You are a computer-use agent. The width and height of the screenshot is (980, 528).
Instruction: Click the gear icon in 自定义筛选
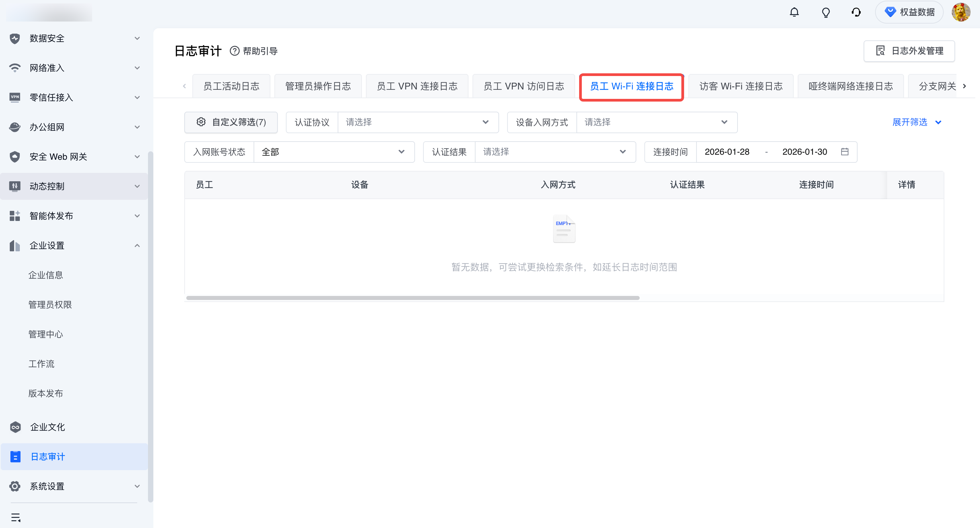click(x=201, y=122)
